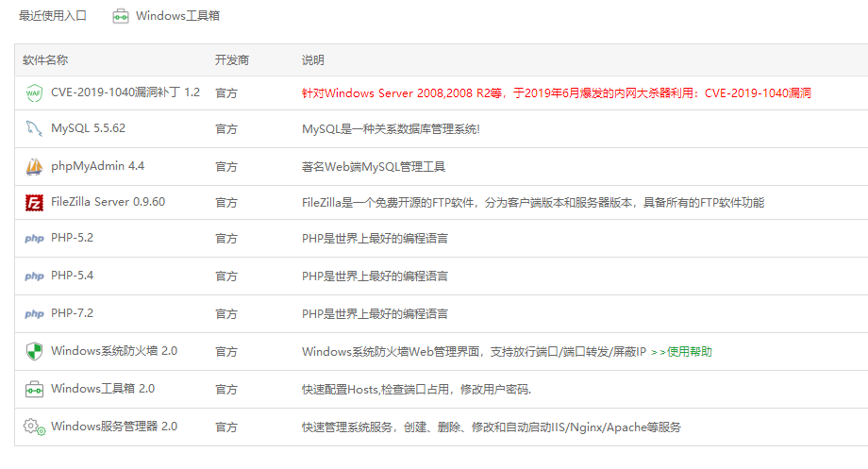
Task: Click the PHP-5.2 row description
Action: (375, 239)
